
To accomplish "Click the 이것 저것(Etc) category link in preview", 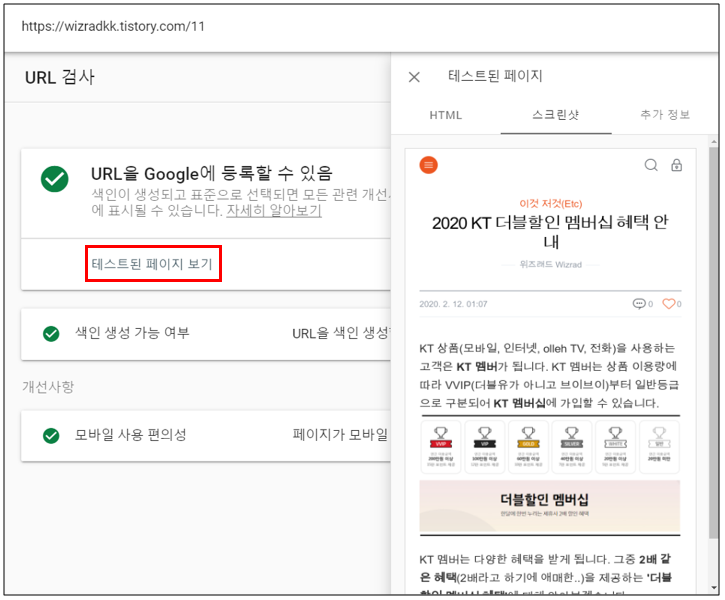I will [551, 203].
